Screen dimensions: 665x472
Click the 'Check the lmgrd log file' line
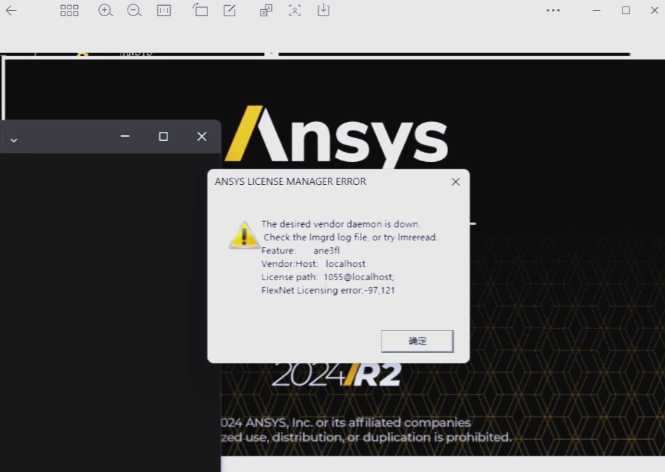pyautogui.click(x=350, y=237)
